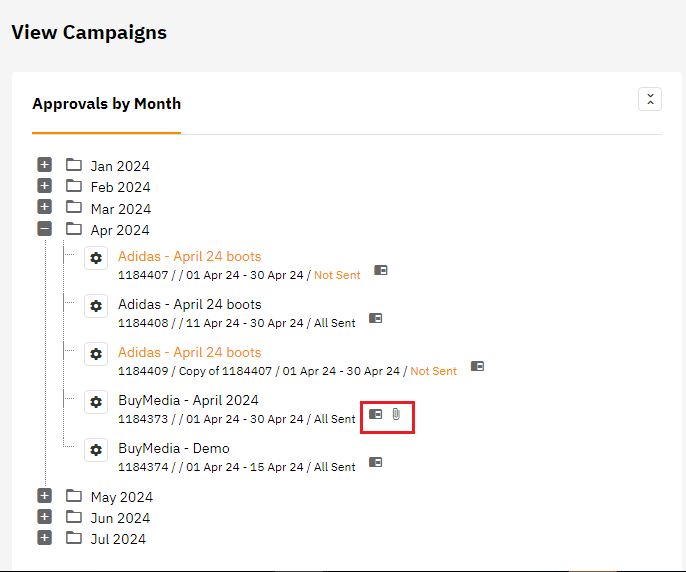
Task: Click wallet icon beside campaign 1184374
Action: 376,462
